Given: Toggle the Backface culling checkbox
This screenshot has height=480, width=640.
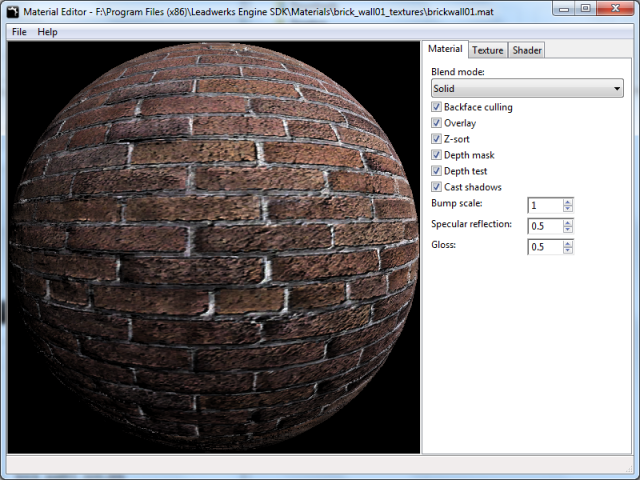Looking at the screenshot, I should click(437, 107).
